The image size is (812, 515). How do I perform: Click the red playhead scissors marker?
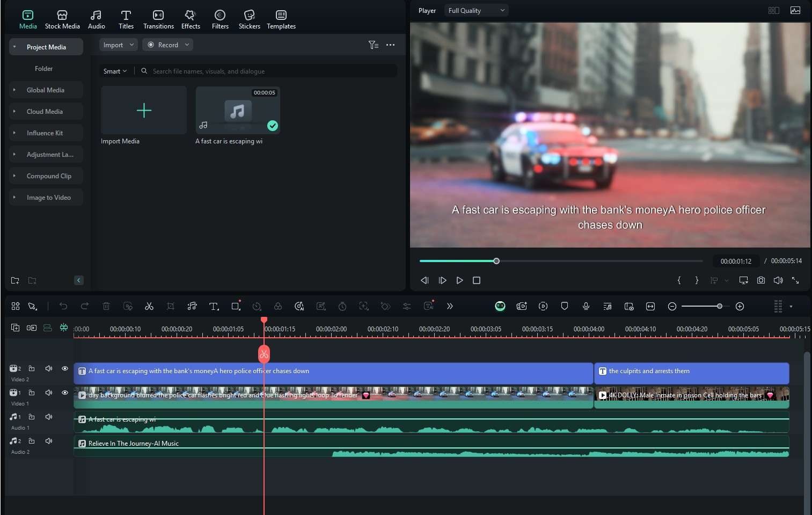(x=264, y=354)
